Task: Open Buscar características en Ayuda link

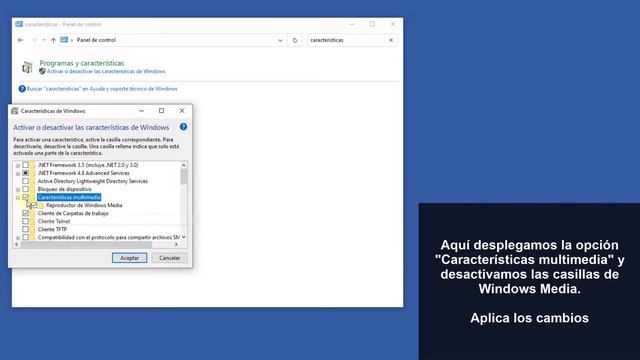Action: coord(102,89)
